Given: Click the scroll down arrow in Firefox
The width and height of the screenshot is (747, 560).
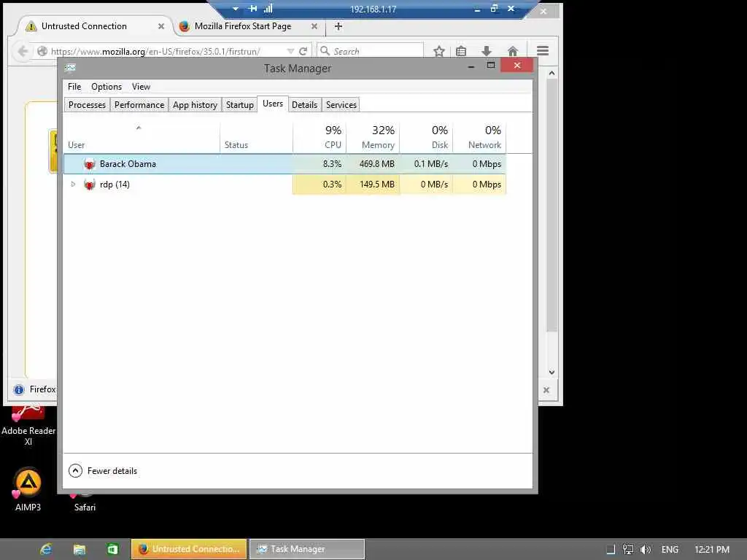Looking at the screenshot, I should [551, 373].
